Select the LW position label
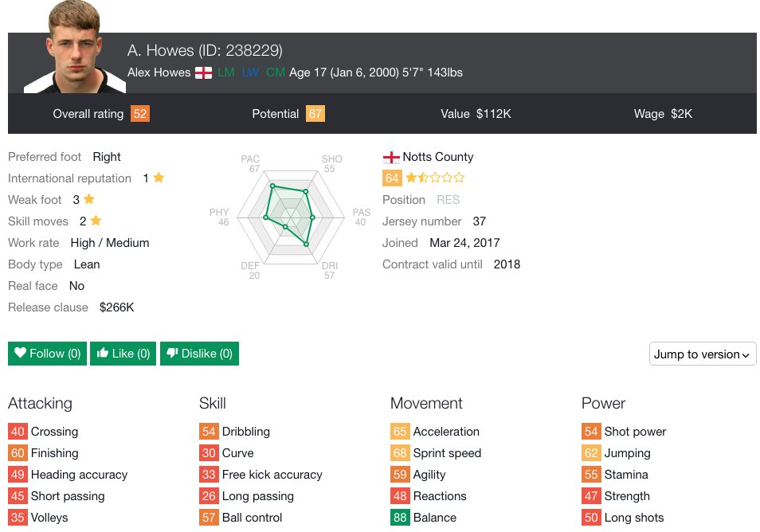 click(x=250, y=72)
